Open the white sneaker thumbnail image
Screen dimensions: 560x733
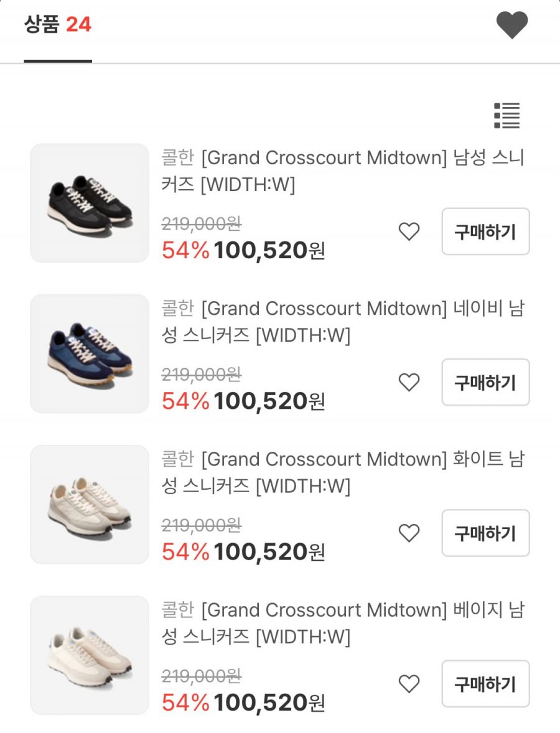(x=90, y=505)
